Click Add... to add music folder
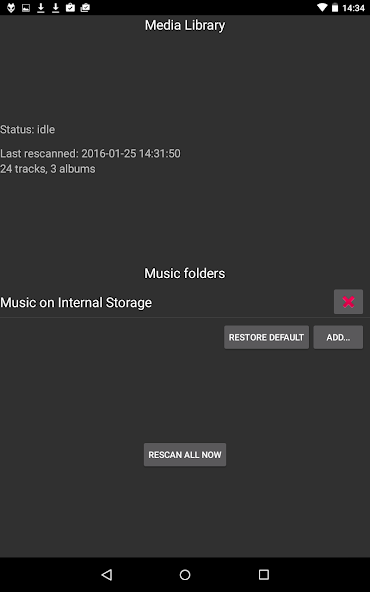 pos(338,337)
